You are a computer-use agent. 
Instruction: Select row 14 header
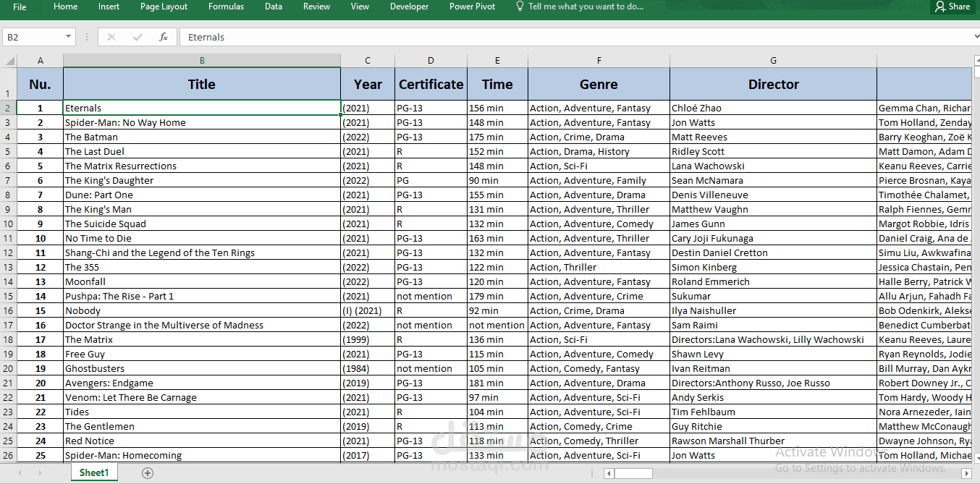pos(9,281)
